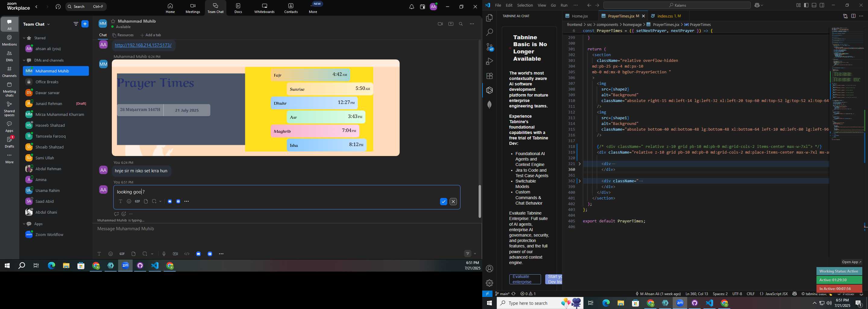Attach file in bottom message composer

tap(134, 254)
